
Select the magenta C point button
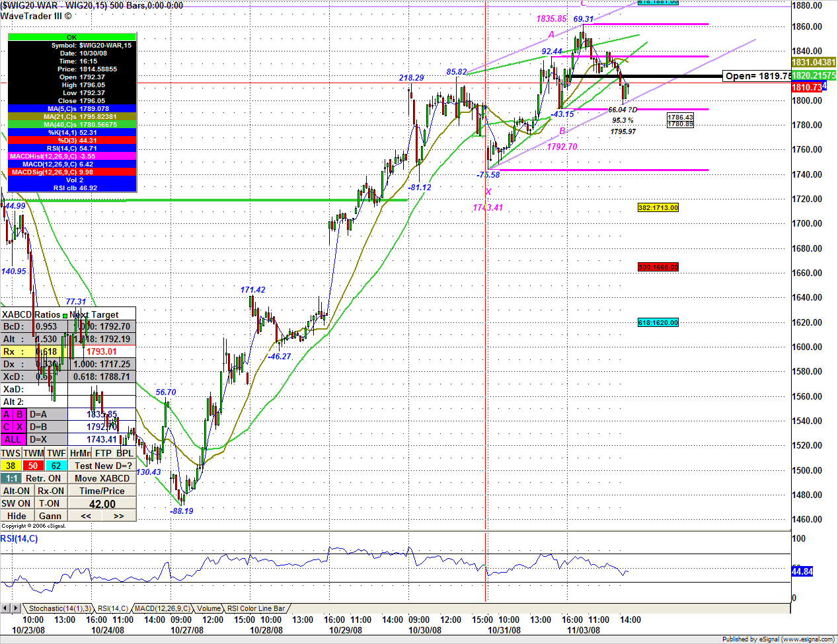click(7, 427)
